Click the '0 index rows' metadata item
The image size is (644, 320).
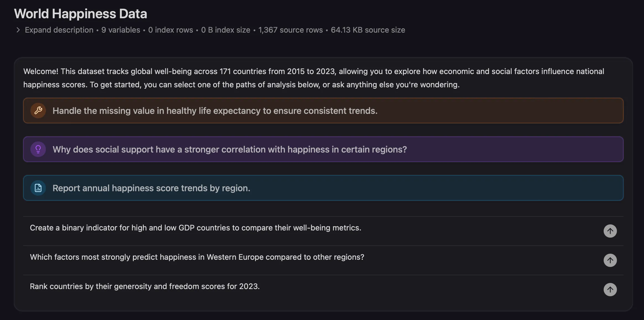pos(171,30)
